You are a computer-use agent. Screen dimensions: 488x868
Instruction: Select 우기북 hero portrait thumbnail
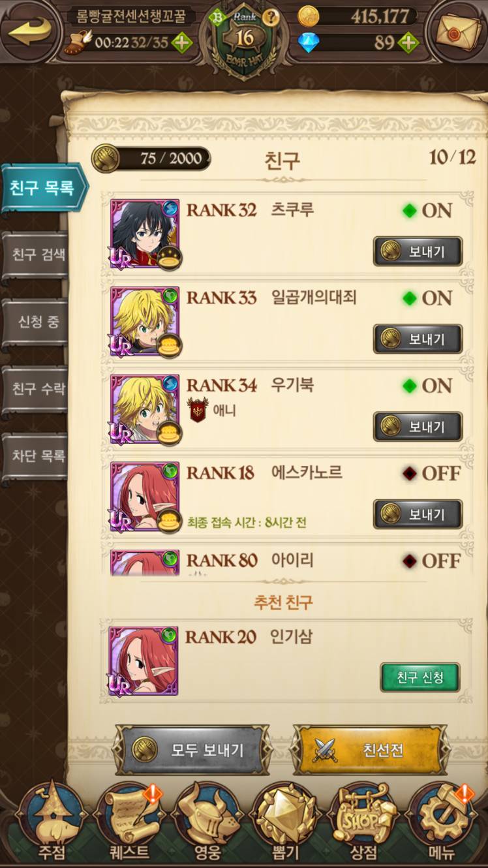(145, 409)
